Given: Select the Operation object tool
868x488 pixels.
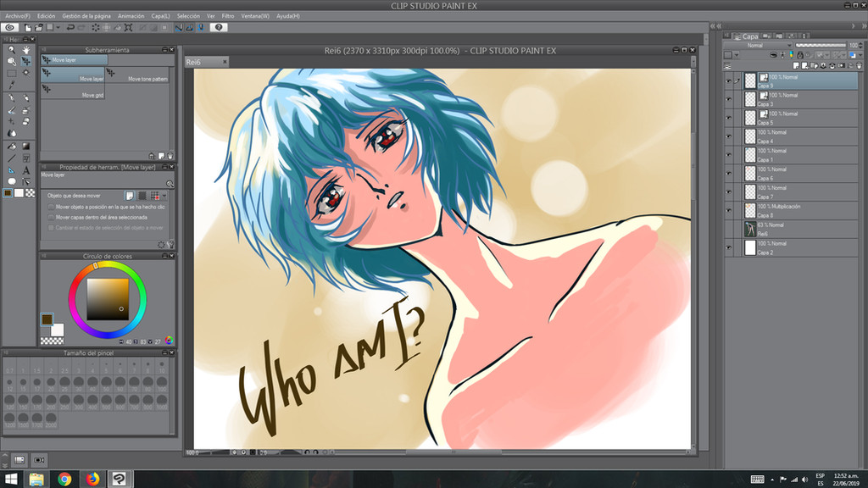Looking at the screenshot, I should pos(12,61).
